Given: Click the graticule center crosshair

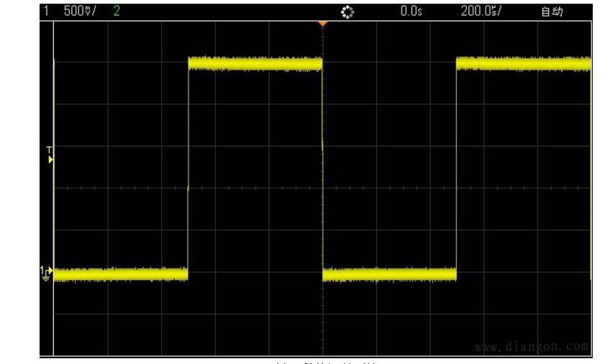Looking at the screenshot, I should tap(322, 188).
